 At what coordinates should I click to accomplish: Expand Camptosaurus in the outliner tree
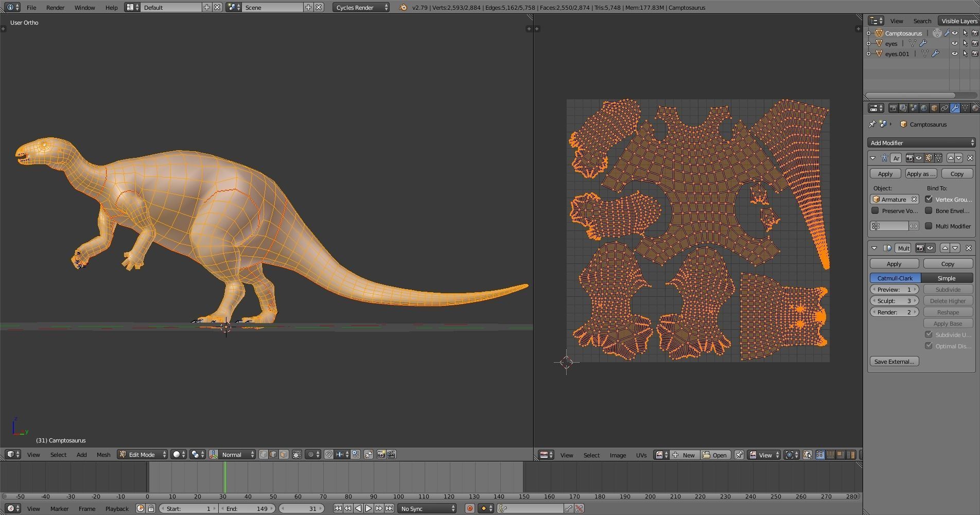pos(869,33)
